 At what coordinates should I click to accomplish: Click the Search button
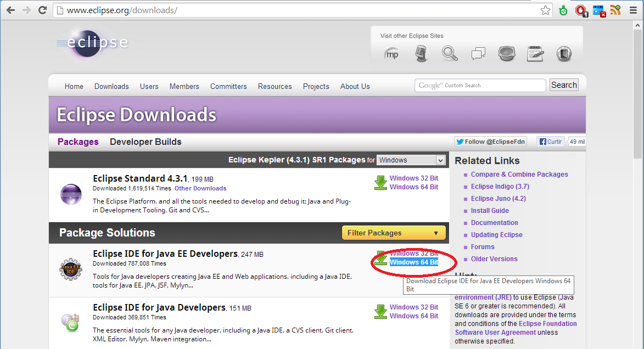[x=564, y=85]
